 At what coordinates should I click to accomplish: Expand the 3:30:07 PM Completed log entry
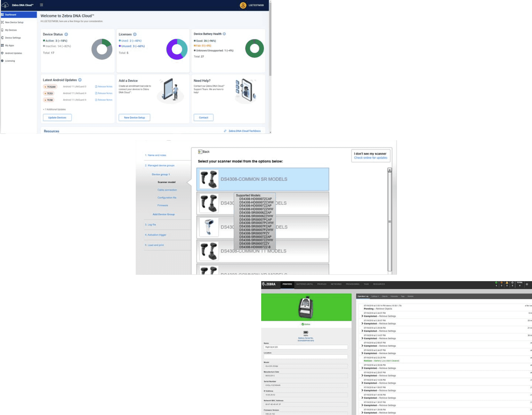(x=362, y=324)
